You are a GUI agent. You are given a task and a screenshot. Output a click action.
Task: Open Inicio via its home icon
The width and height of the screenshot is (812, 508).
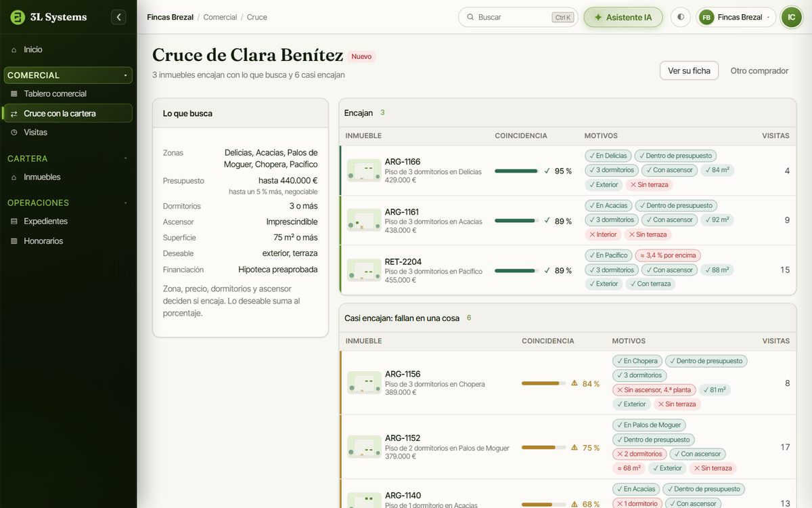point(14,49)
